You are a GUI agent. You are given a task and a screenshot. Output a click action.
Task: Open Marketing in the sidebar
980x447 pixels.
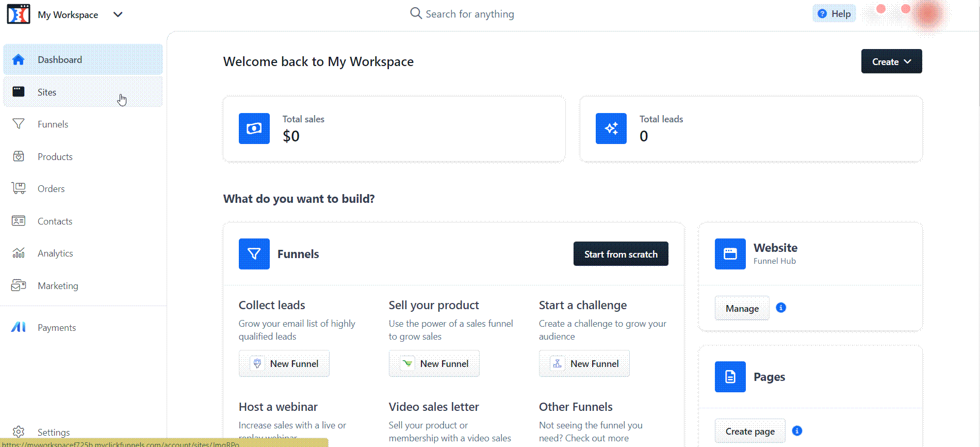83,285
